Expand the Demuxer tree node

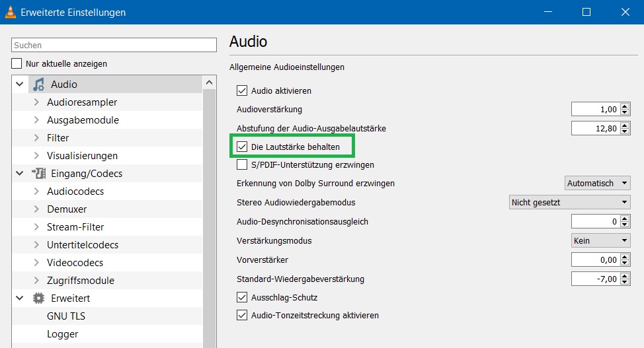pos(36,209)
